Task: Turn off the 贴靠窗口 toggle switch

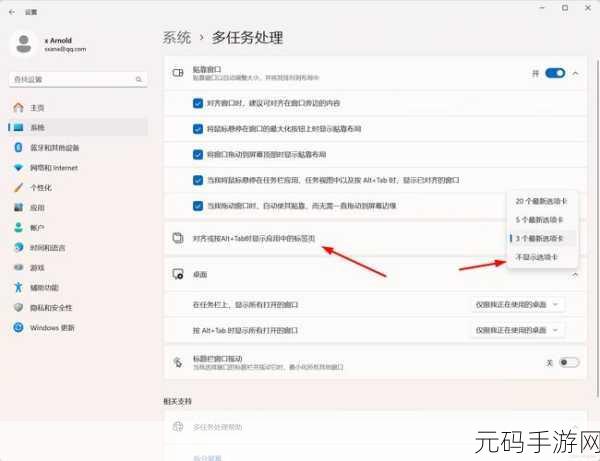Action: click(555, 73)
